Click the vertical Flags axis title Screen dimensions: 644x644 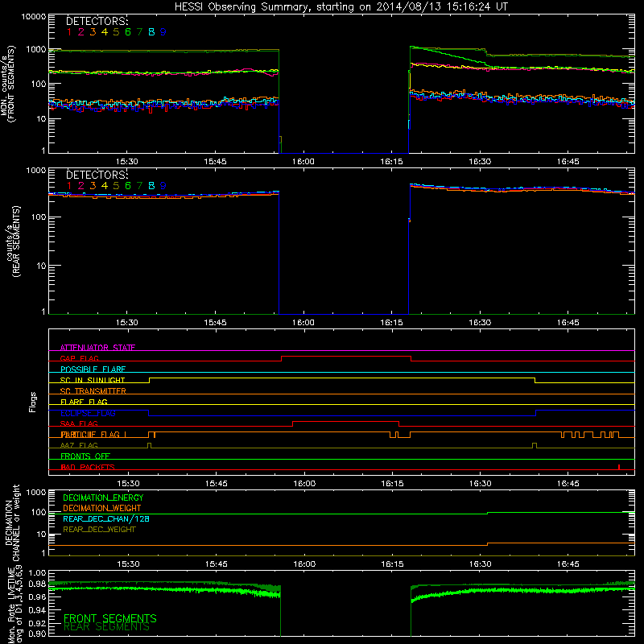click(x=32, y=402)
